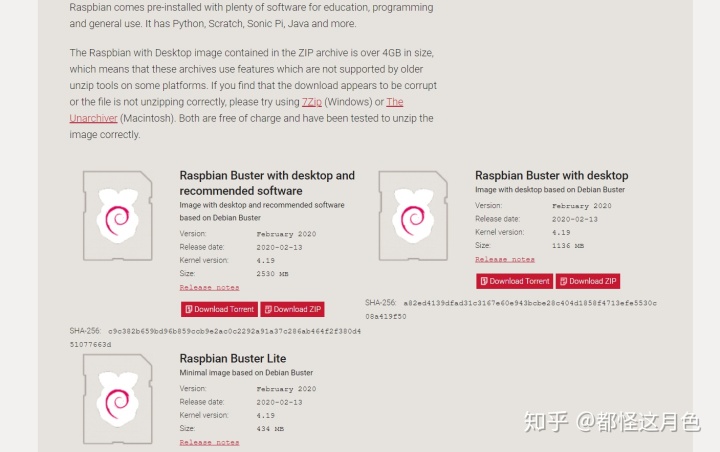Screen dimensions: 720x452
Task: Select hash continuation 51077663d
Action: click(x=90, y=345)
